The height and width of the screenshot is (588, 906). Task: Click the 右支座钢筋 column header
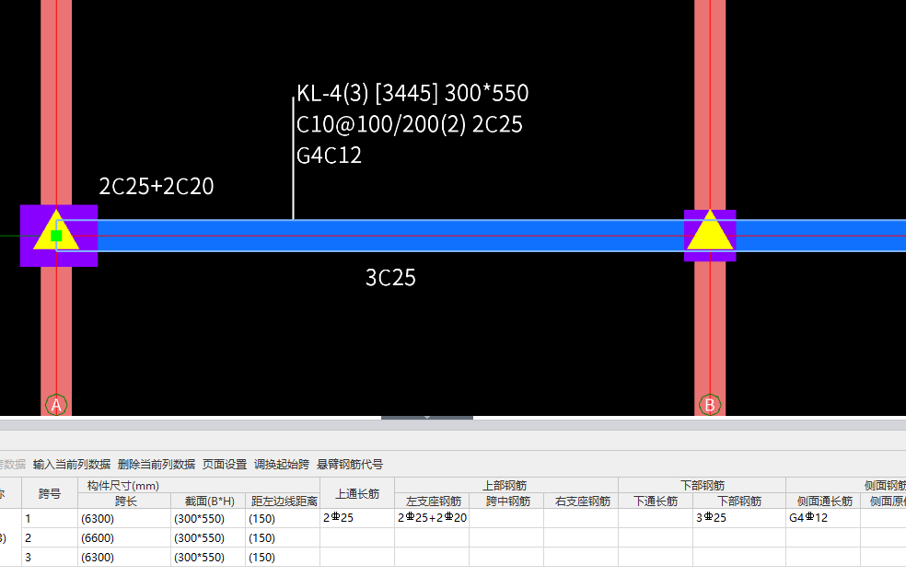581,501
